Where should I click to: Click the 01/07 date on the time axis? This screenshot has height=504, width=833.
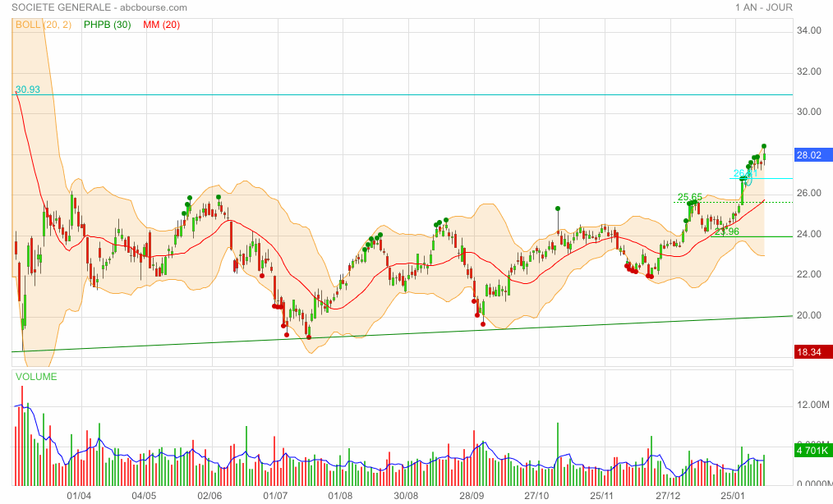click(x=275, y=496)
